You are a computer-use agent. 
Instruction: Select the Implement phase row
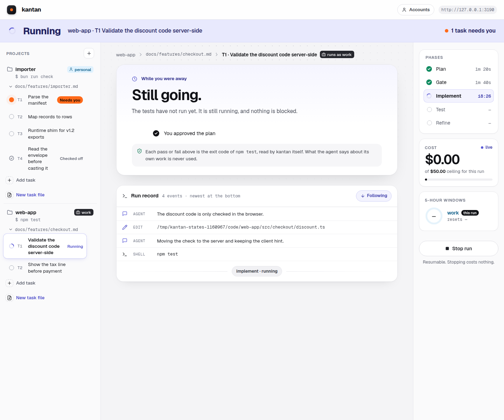point(458,96)
